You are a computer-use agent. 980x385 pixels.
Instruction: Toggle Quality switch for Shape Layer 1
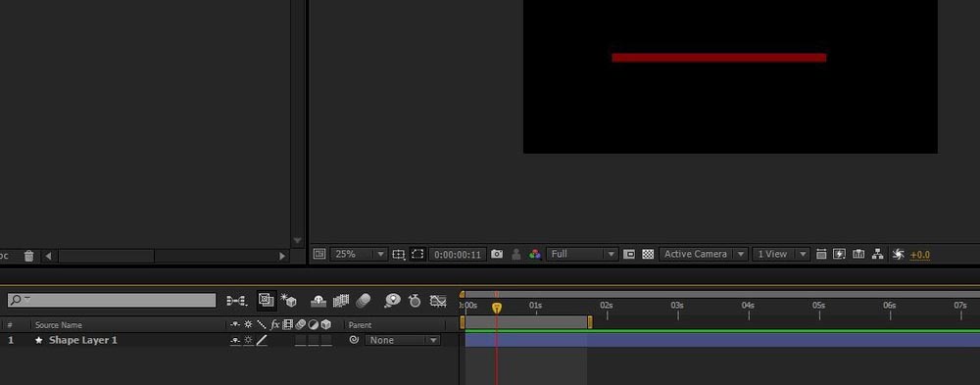[262, 340]
